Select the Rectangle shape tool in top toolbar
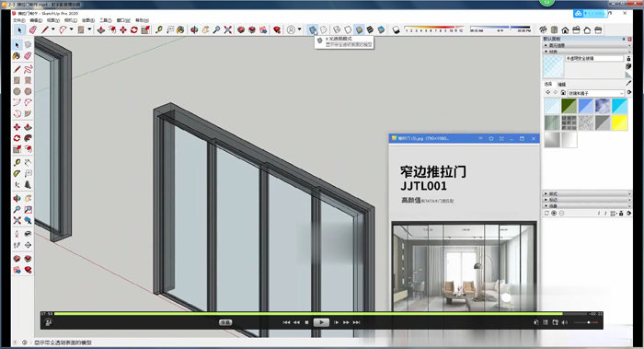This screenshot has width=644, height=349. click(81, 30)
